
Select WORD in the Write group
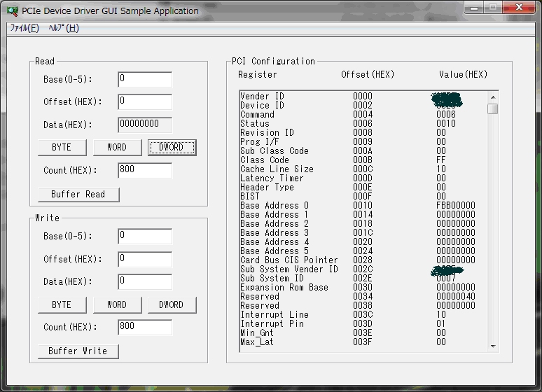point(117,305)
